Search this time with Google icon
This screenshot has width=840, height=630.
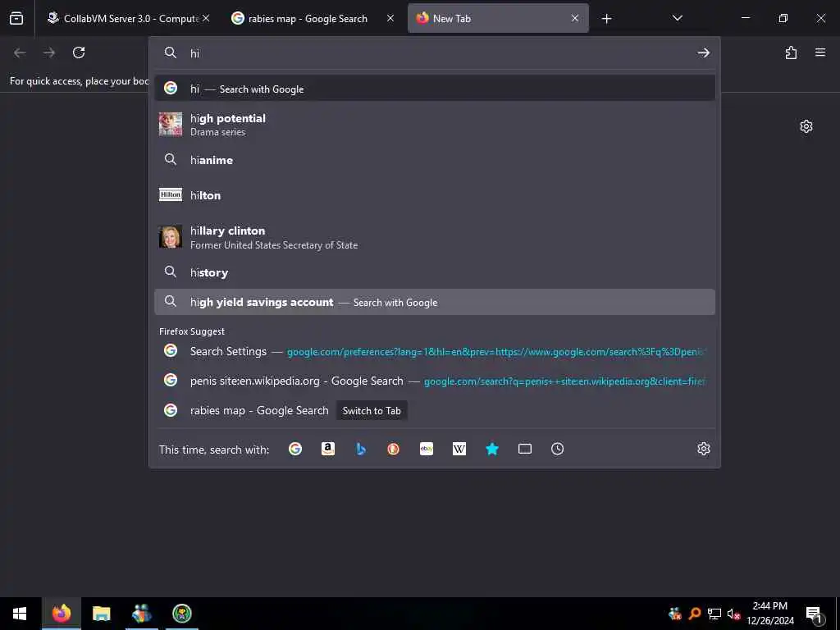(x=295, y=449)
